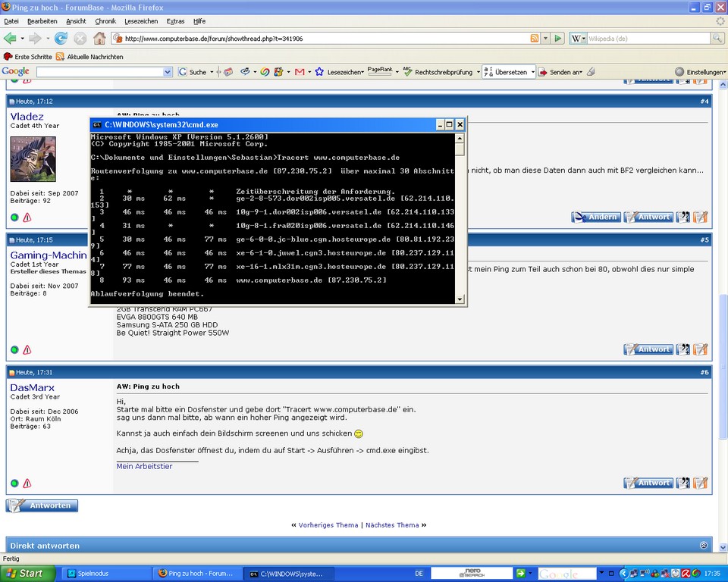Image resolution: width=728 pixels, height=582 pixels.
Task: Click the Wikipedia (de) search field
Action: [648, 39]
